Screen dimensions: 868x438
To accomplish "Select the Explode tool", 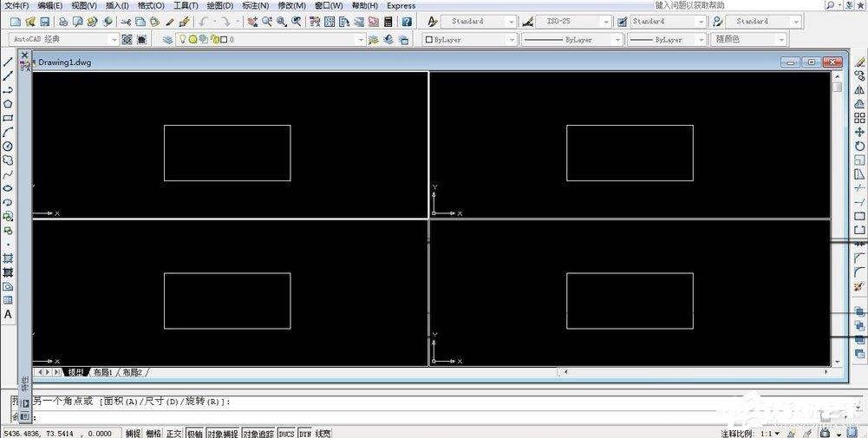I will pos(859,285).
